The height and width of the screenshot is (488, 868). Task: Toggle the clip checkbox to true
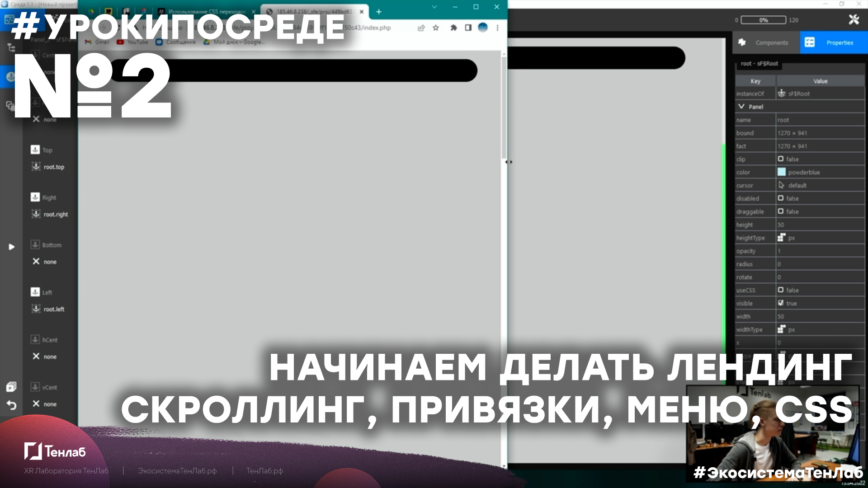782,159
